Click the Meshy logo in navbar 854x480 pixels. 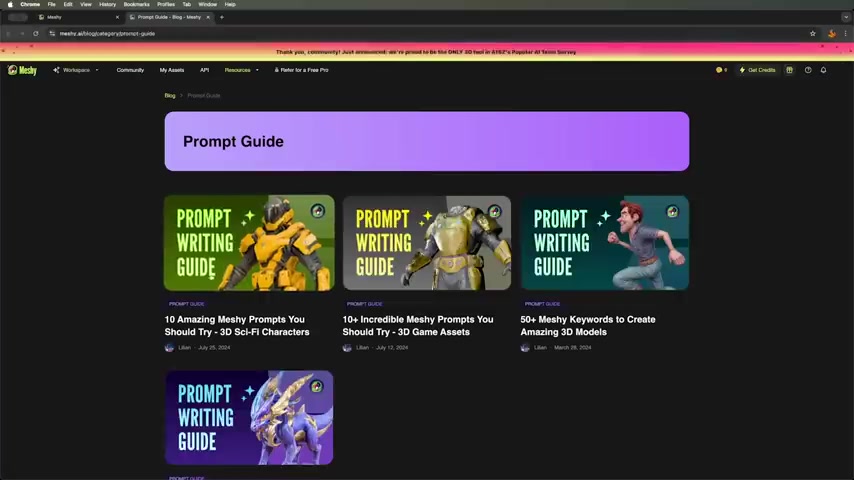(22, 70)
